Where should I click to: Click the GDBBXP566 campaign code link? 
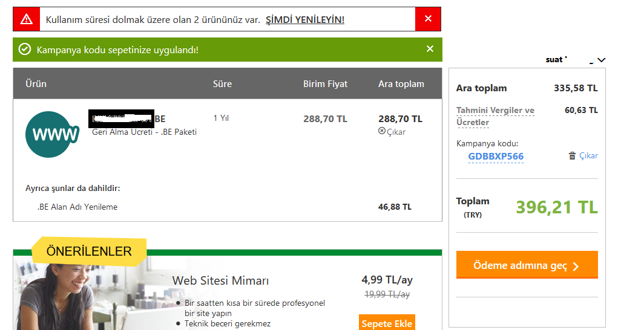496,157
